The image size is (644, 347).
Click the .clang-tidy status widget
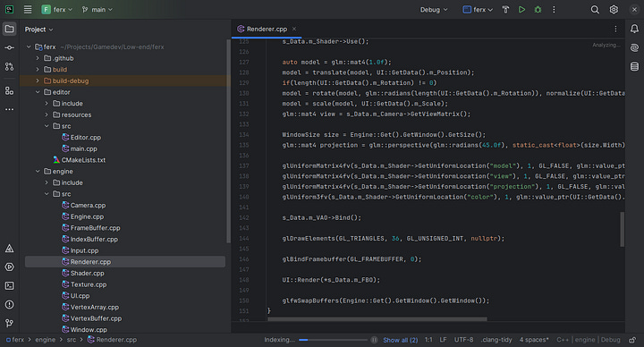pos(496,340)
